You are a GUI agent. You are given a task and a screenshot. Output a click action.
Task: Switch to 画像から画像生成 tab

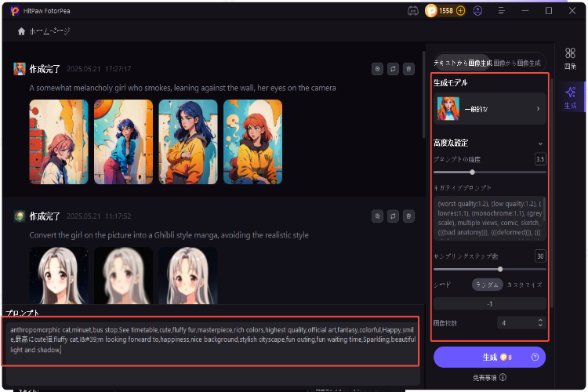click(x=519, y=63)
